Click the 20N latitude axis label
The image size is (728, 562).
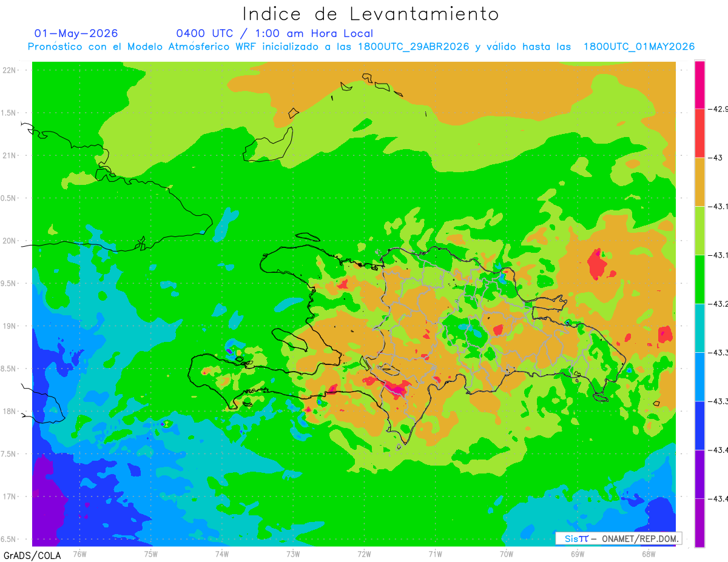10,241
